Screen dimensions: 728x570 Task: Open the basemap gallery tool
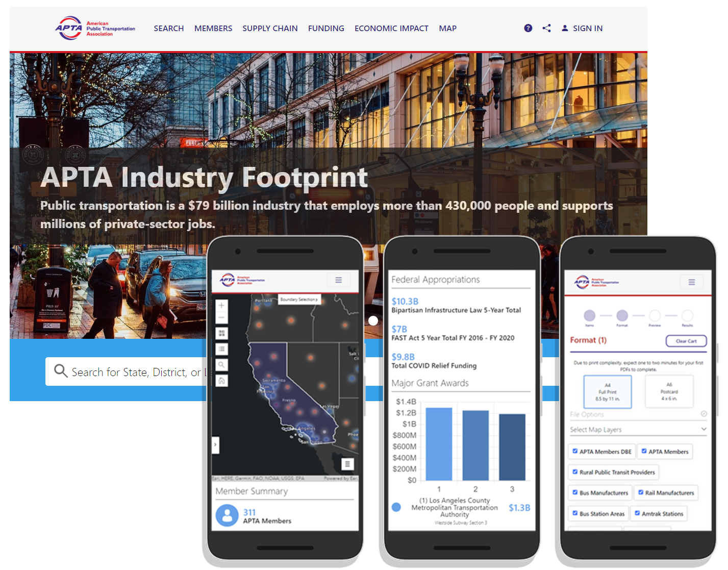221,333
